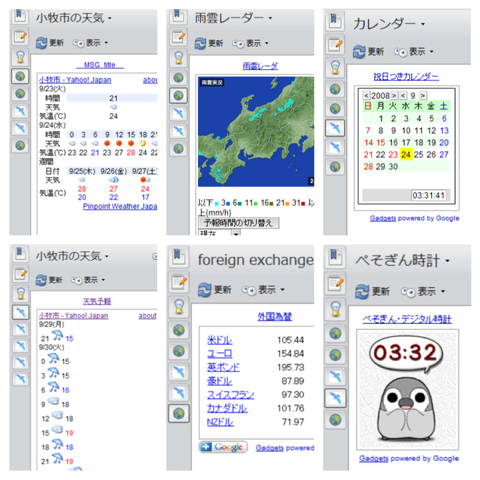This screenshot has width=480, height=480.
Task: Open the MSG_title link
Action: (100, 65)
